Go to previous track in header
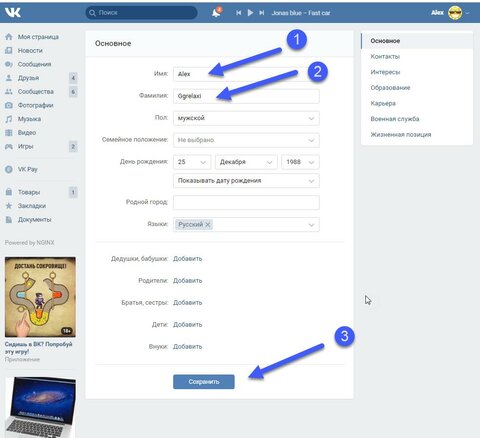The width and height of the screenshot is (480, 438). [239, 13]
